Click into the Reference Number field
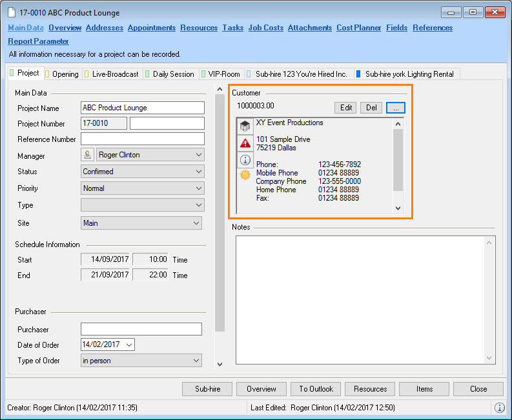Viewport: 512px width, 420px height. tap(143, 139)
